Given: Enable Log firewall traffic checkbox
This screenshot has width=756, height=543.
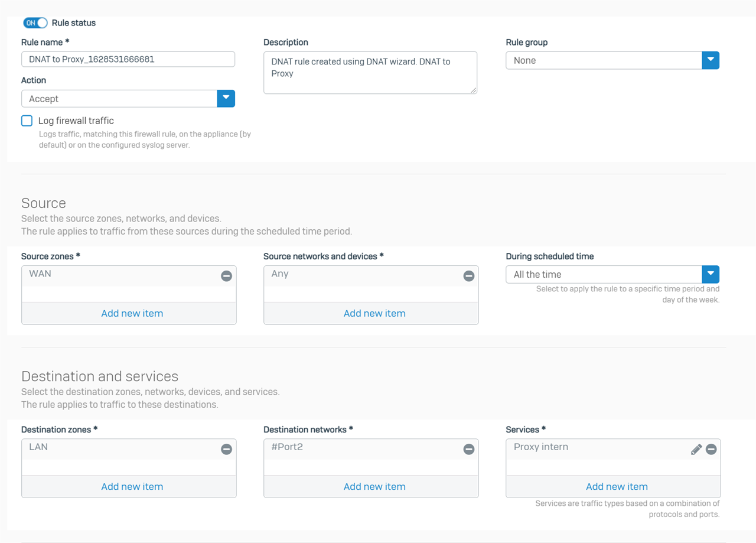Looking at the screenshot, I should [x=27, y=121].
